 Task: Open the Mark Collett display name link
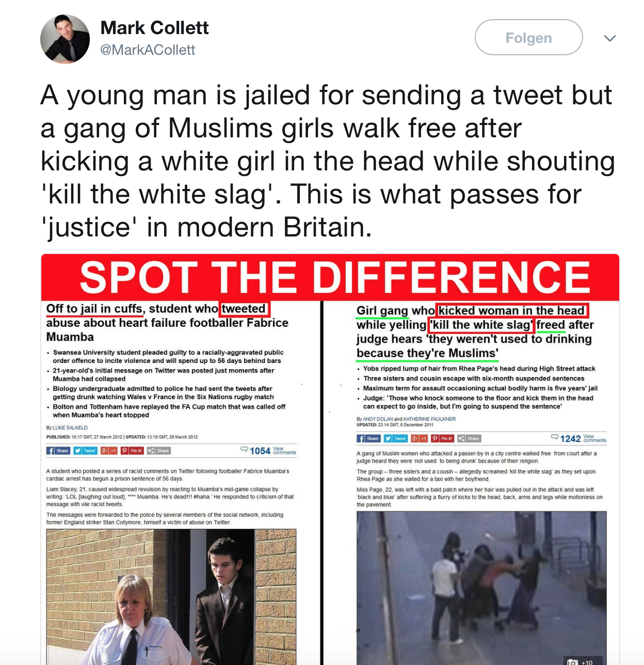click(154, 27)
